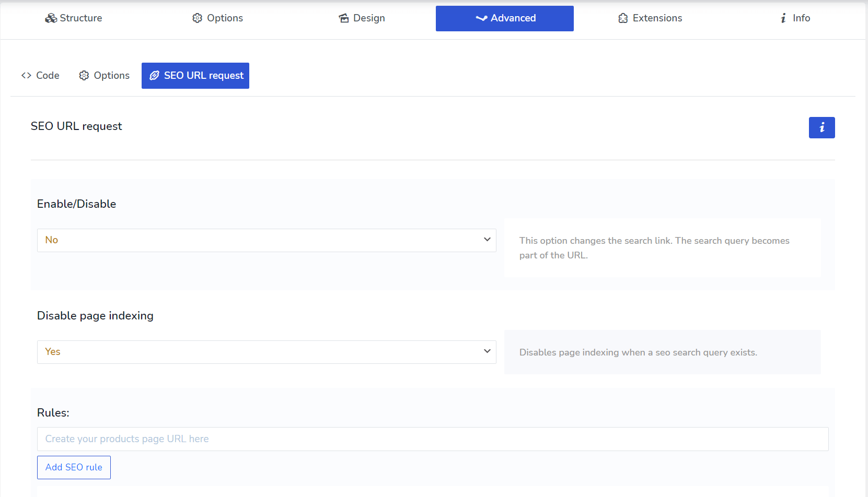
Task: Click the Info tab 'i' icon
Action: [783, 18]
